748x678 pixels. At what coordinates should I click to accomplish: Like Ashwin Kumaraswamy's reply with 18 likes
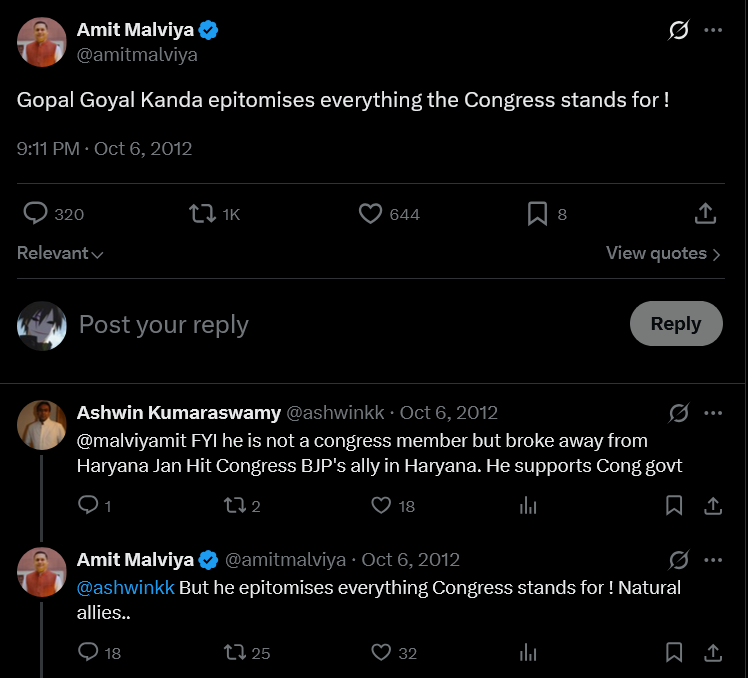pyautogui.click(x=393, y=506)
